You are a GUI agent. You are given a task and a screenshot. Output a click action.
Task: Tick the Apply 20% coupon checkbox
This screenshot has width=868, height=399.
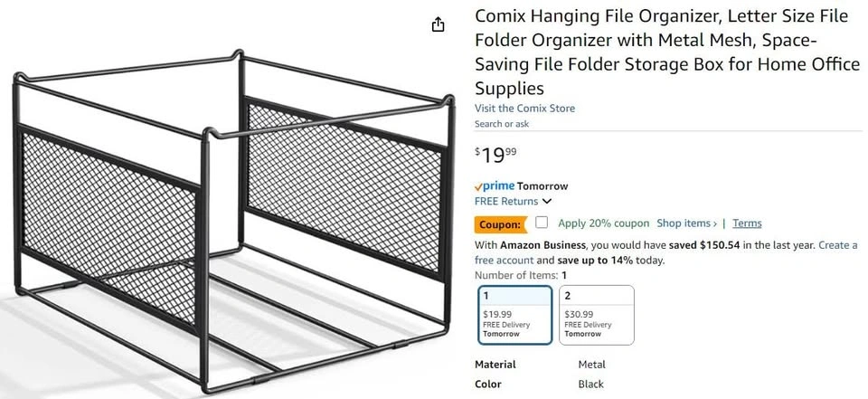click(x=542, y=223)
